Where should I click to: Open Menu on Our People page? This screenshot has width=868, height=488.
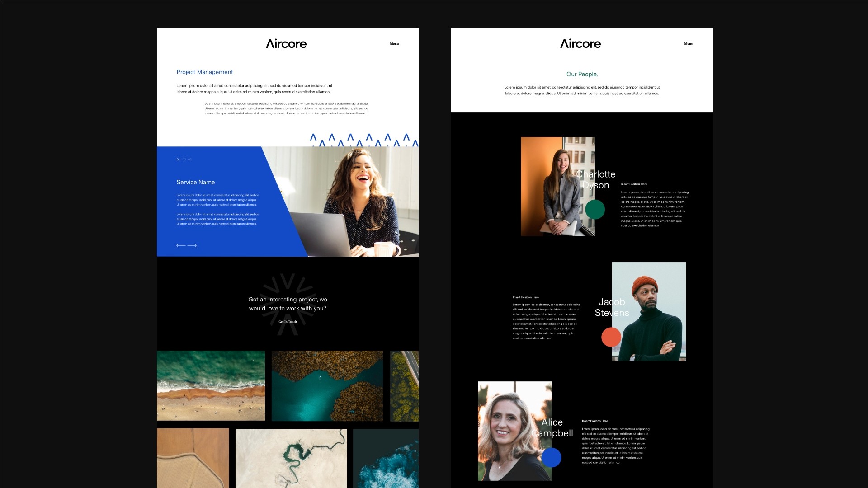(689, 44)
